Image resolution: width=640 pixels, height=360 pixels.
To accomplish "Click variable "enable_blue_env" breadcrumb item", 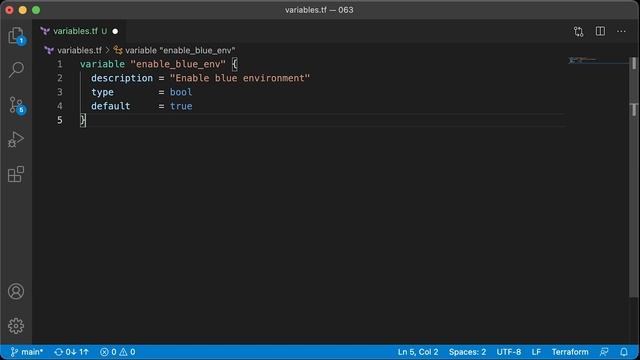I will click(x=180, y=50).
